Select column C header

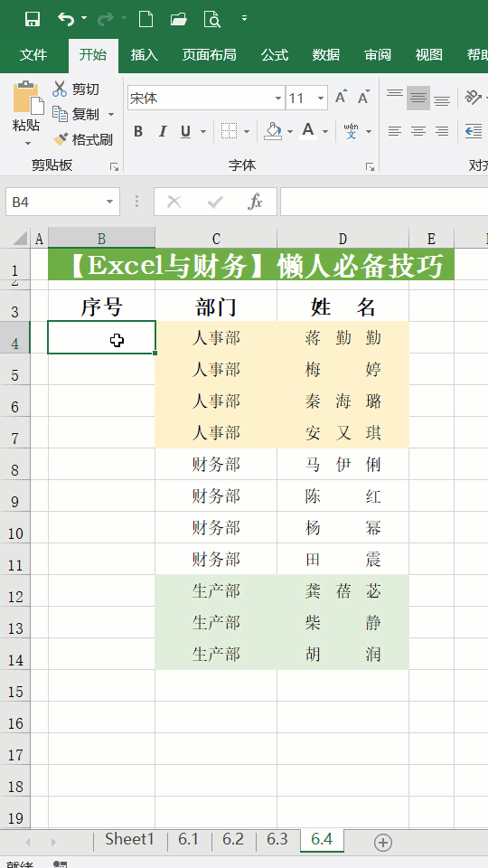click(x=216, y=239)
